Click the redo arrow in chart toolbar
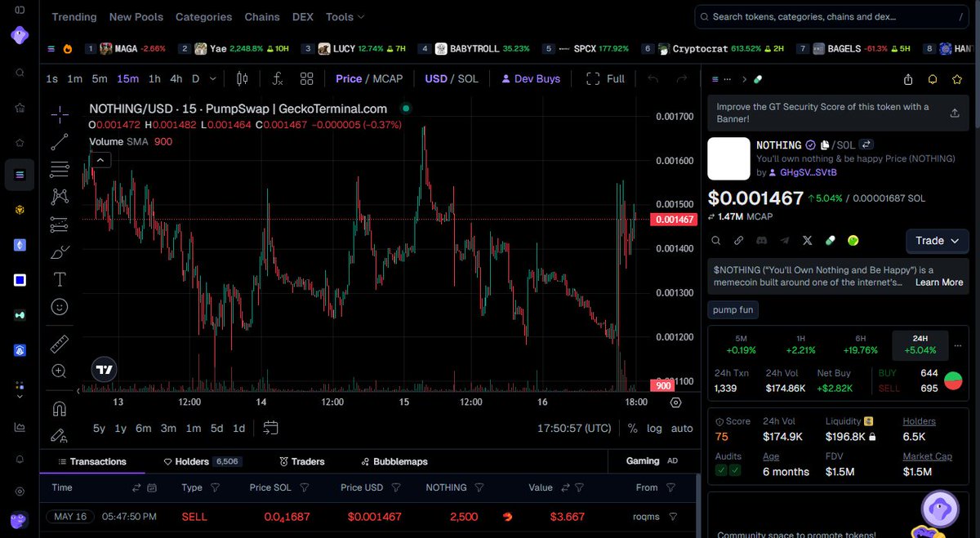980x538 pixels. point(681,78)
